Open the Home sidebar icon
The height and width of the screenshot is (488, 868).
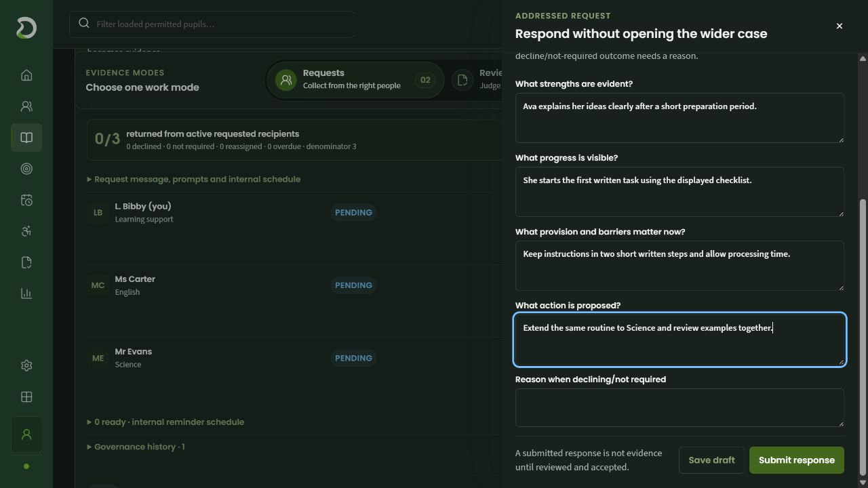point(26,75)
